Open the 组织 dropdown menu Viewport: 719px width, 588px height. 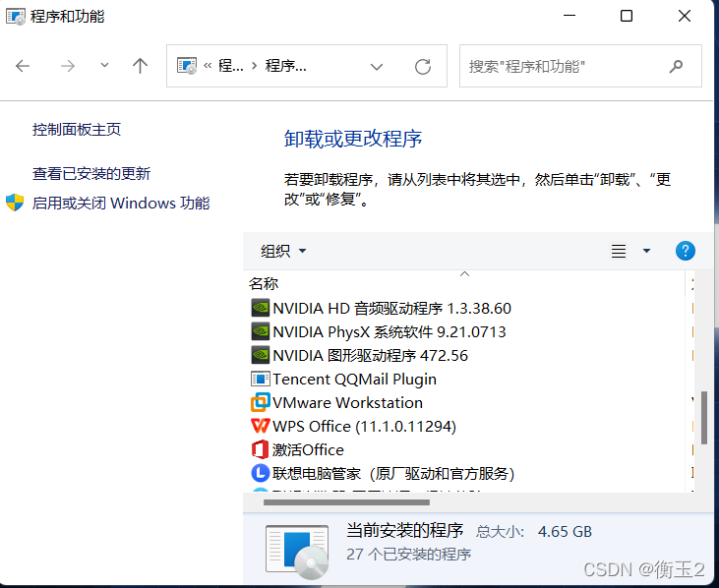point(283,251)
